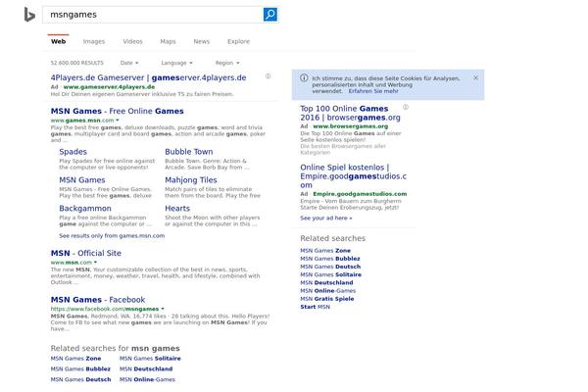The width and height of the screenshot is (588, 392).
Task: Click bottom related search MSN Games Deutsch
Action: (x=80, y=379)
